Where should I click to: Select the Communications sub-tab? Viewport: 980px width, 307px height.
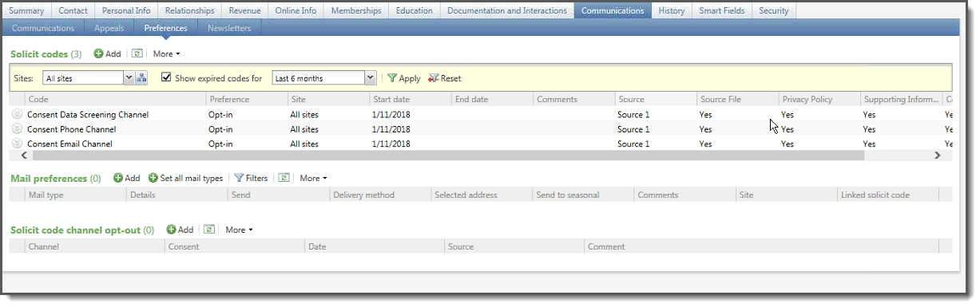(x=43, y=28)
